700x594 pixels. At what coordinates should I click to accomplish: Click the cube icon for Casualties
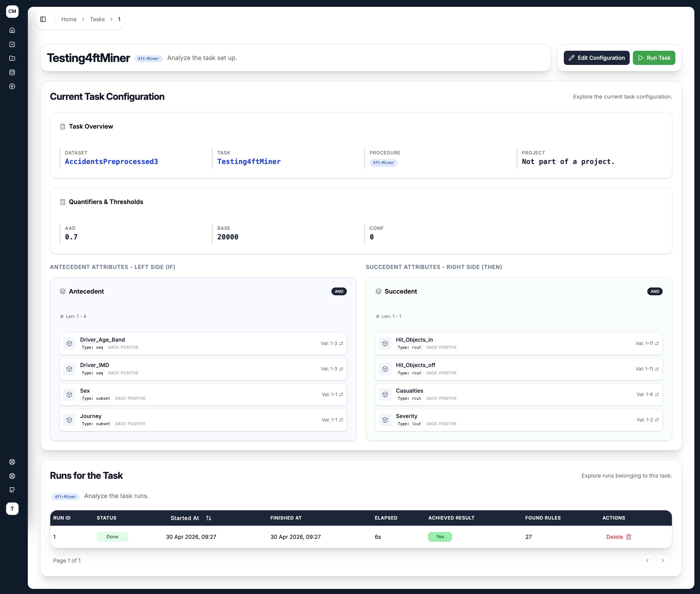pos(385,395)
